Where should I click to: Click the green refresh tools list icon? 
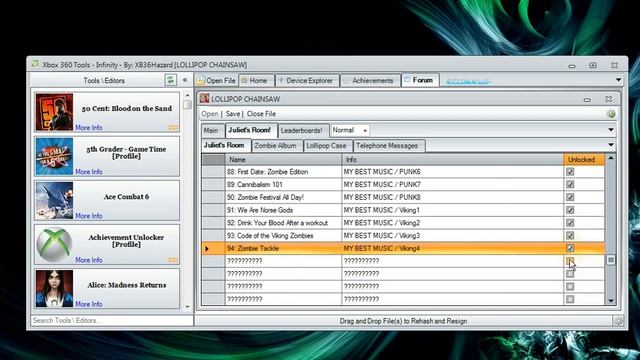click(170, 80)
